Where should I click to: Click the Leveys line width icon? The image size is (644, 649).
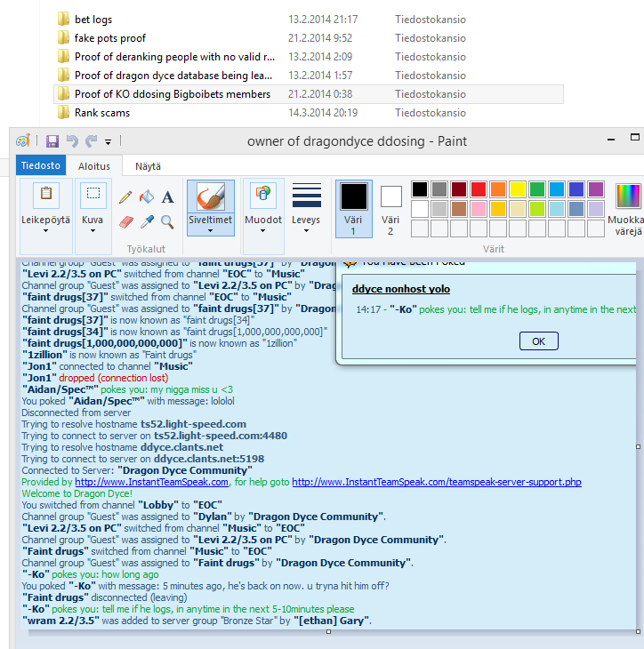307,196
